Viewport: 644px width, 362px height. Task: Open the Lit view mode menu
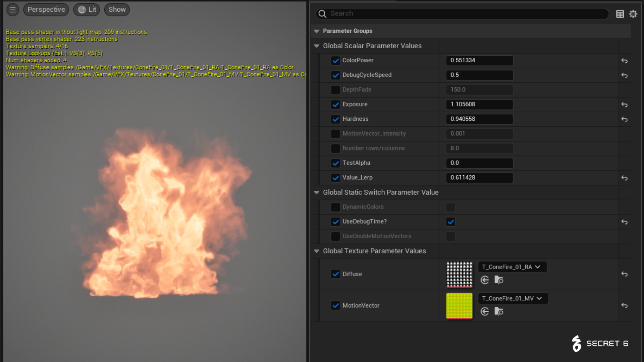[x=87, y=10]
